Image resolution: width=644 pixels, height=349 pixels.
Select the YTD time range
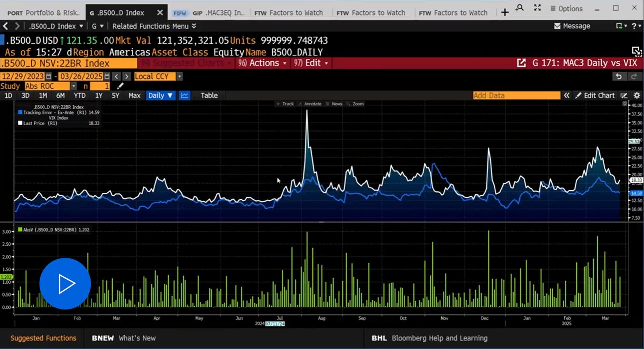point(79,96)
